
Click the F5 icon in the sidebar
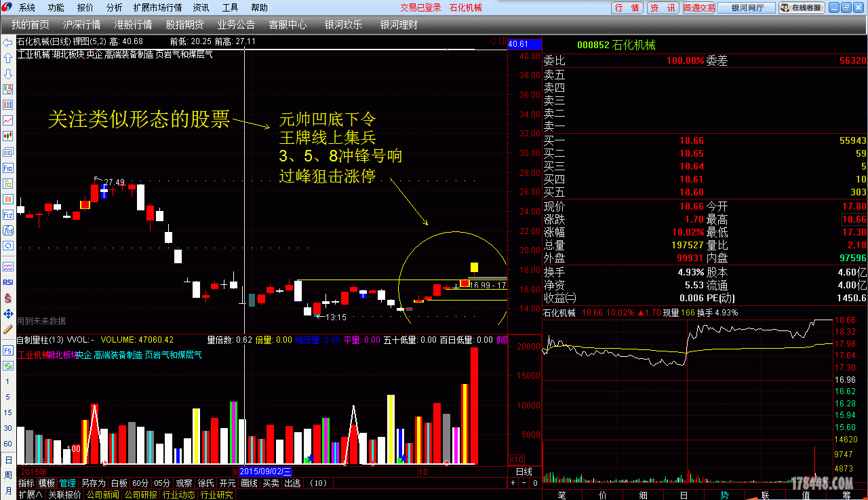tap(8, 350)
